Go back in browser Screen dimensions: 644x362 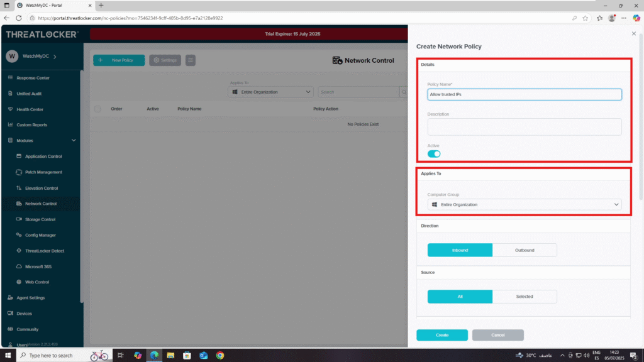[6, 18]
